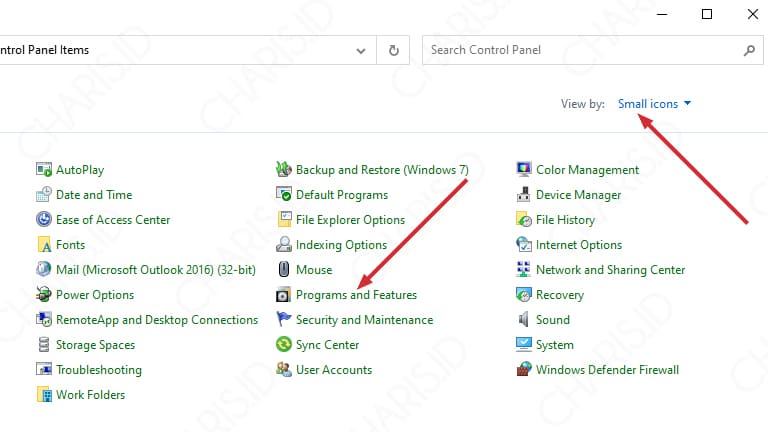This screenshot has width=768, height=432.
Task: Open the AutoPlay icon
Action: [44, 170]
